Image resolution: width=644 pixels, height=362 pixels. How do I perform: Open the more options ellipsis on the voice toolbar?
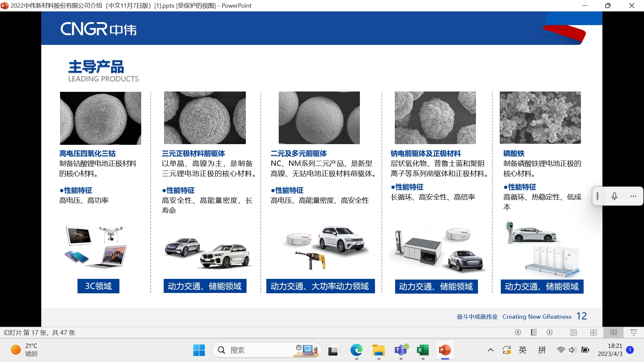coord(633,196)
